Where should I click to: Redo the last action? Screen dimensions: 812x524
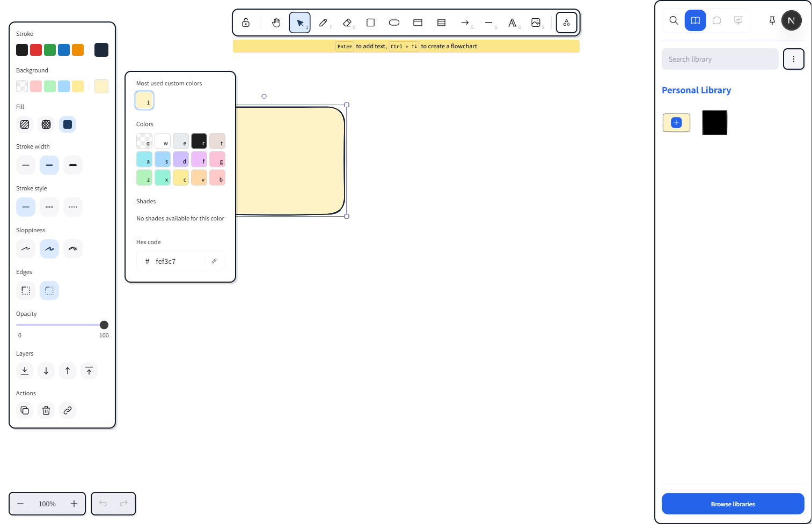(x=124, y=504)
